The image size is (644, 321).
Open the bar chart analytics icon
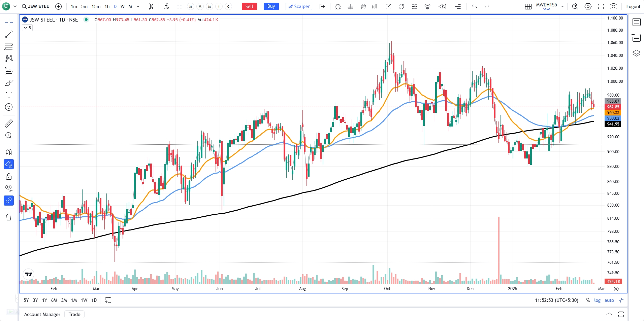(375, 6)
